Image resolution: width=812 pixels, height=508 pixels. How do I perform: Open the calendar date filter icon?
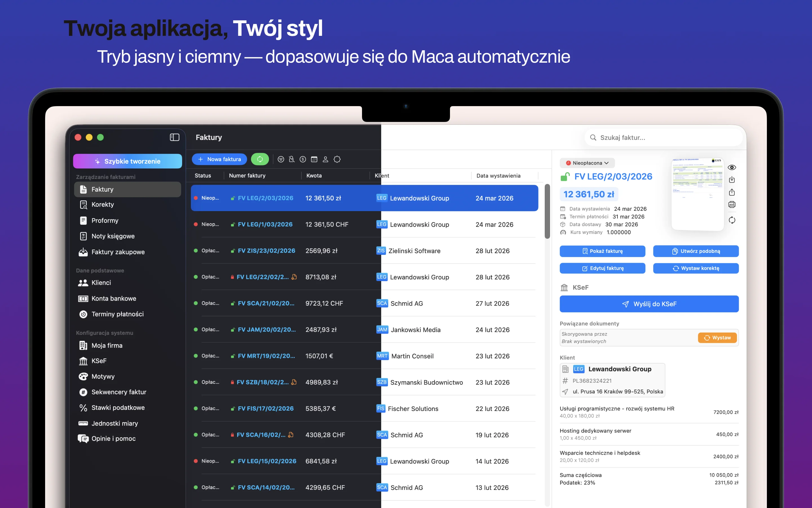pos(314,159)
